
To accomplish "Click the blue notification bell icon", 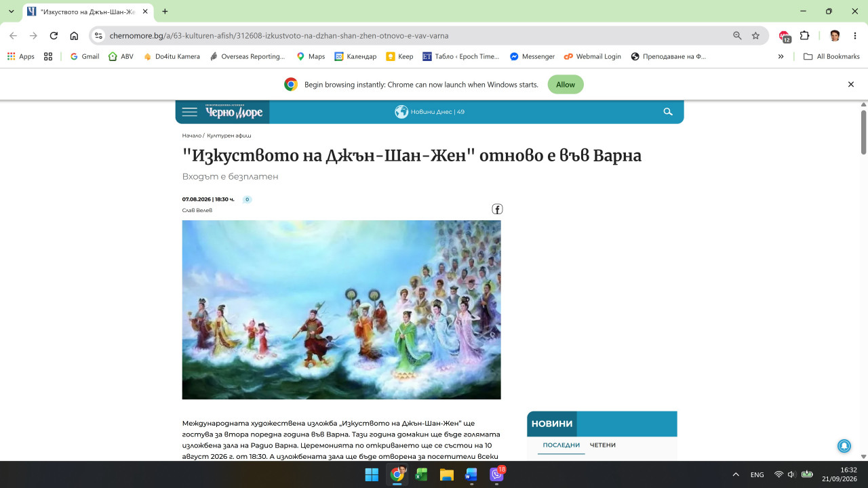I will point(844,445).
